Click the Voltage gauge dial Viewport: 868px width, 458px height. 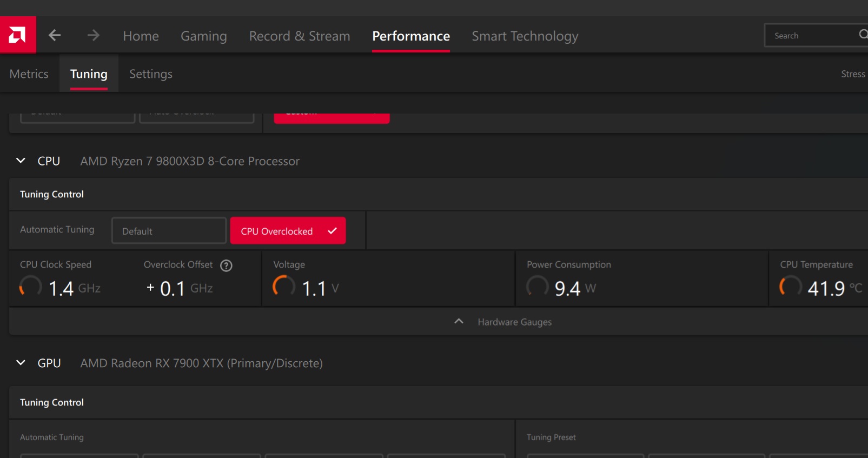[x=284, y=286]
